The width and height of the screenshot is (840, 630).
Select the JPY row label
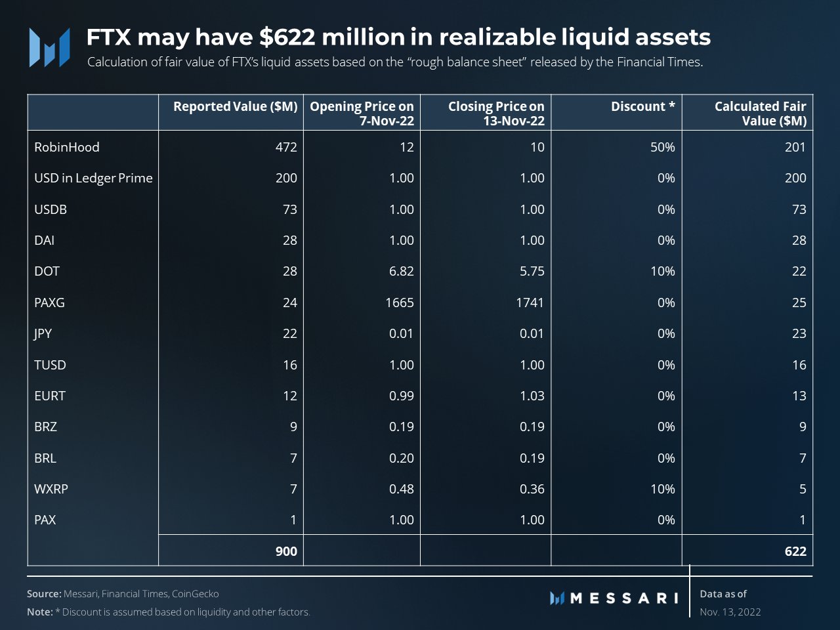coord(43,333)
